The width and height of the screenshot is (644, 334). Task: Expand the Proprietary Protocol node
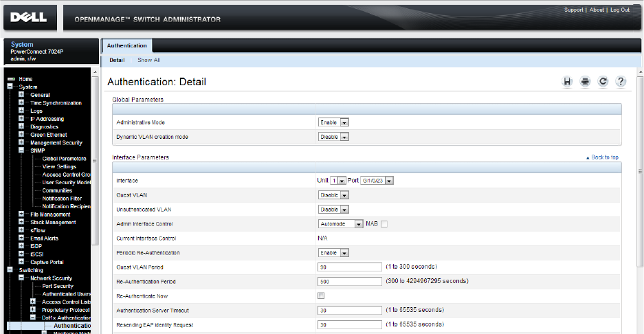33,310
